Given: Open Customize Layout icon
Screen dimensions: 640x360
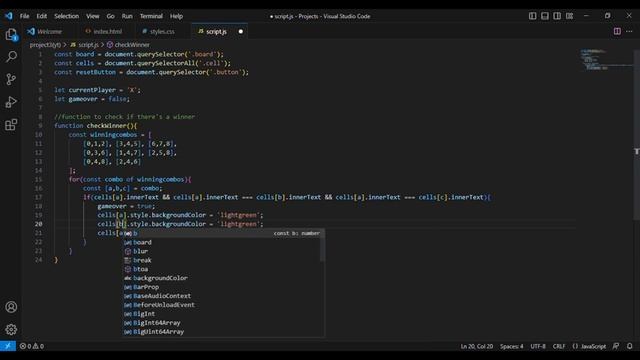Looking at the screenshot, I should [569, 16].
